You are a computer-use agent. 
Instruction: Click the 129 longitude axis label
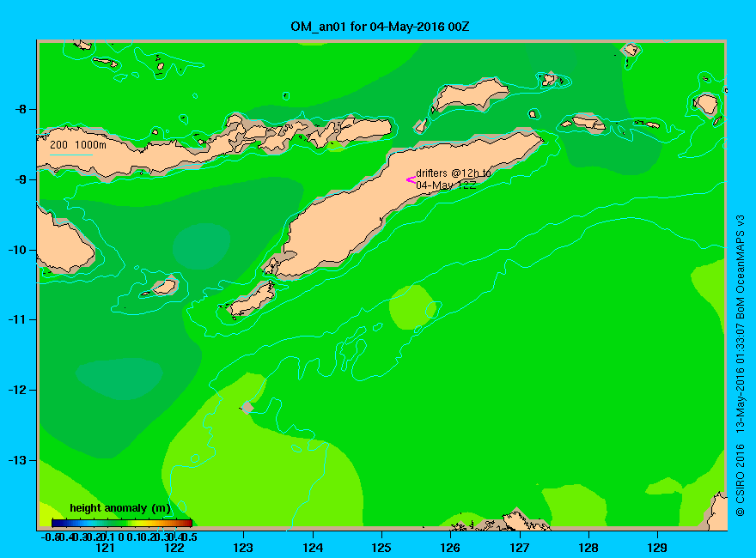pos(657,548)
